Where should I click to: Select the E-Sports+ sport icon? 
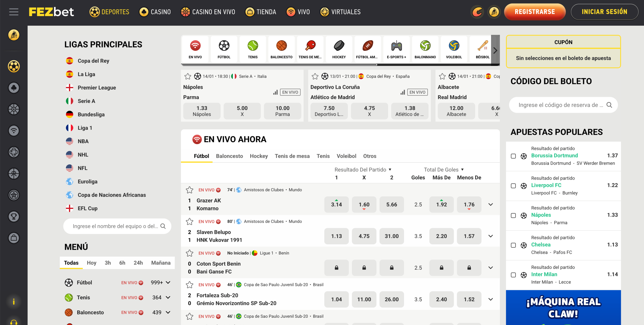[x=396, y=49]
